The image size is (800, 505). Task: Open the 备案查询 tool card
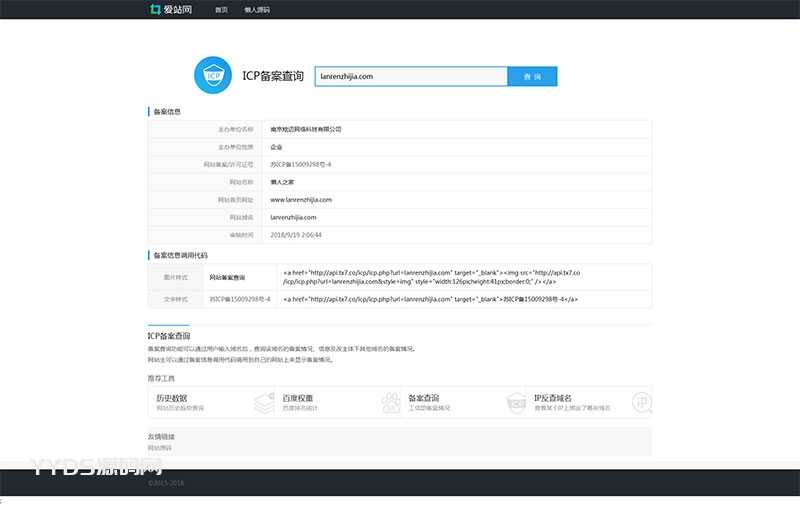[x=463, y=402]
